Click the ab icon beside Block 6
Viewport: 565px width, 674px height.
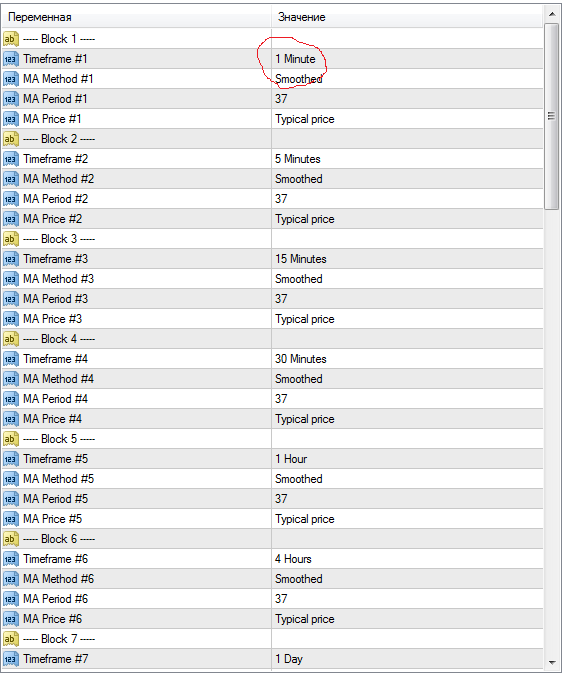(11, 539)
